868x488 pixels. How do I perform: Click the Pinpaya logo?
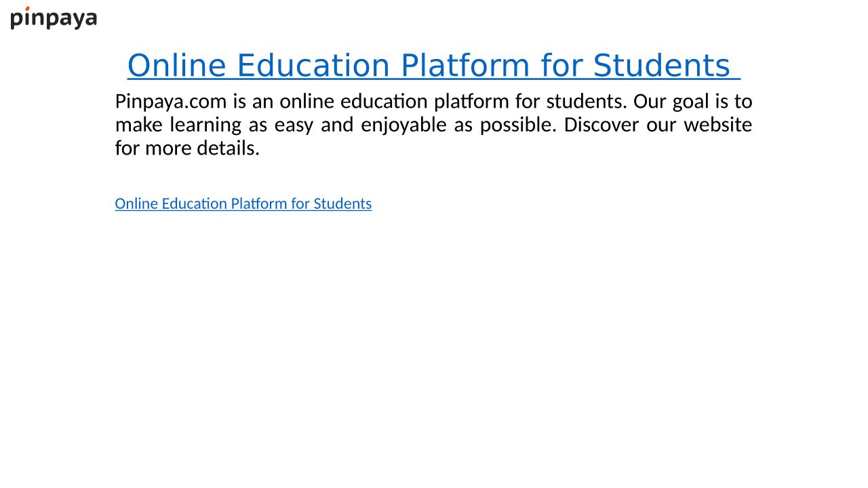coord(54,18)
